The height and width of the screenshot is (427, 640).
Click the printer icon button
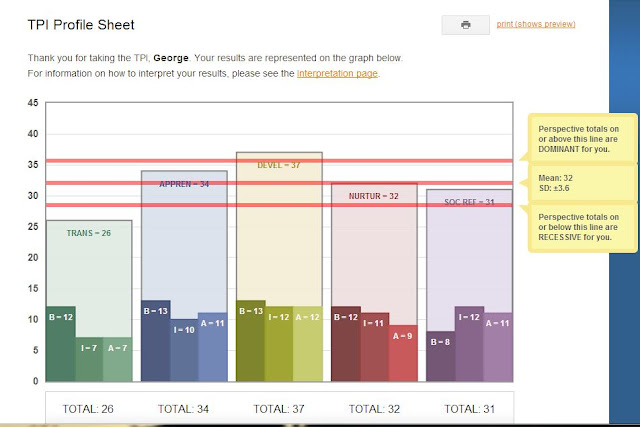[465, 25]
